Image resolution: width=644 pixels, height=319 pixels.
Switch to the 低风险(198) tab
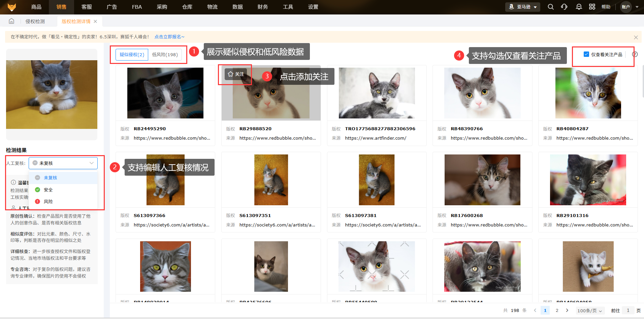click(x=165, y=55)
